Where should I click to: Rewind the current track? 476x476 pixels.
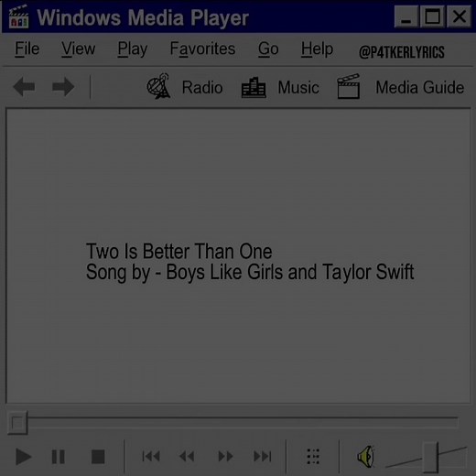[x=187, y=457]
